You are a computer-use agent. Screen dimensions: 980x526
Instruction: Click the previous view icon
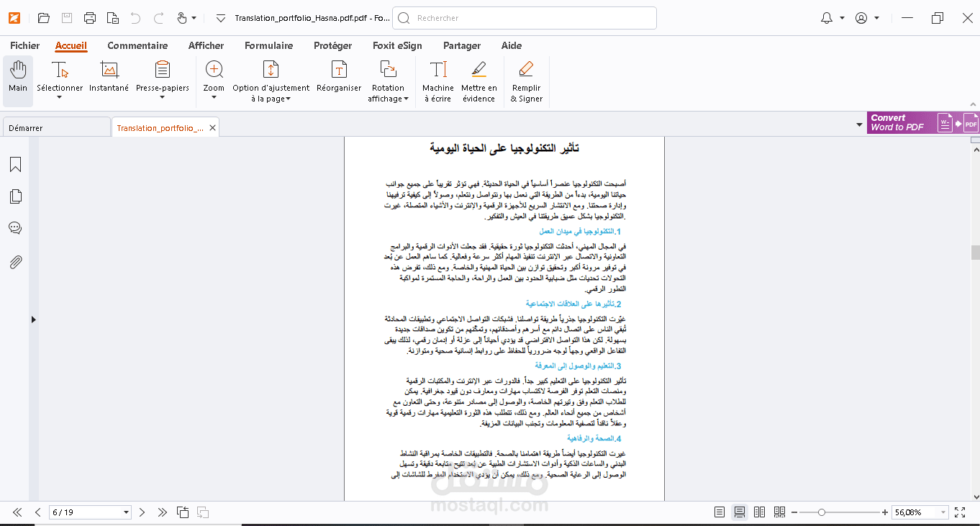(x=183, y=512)
